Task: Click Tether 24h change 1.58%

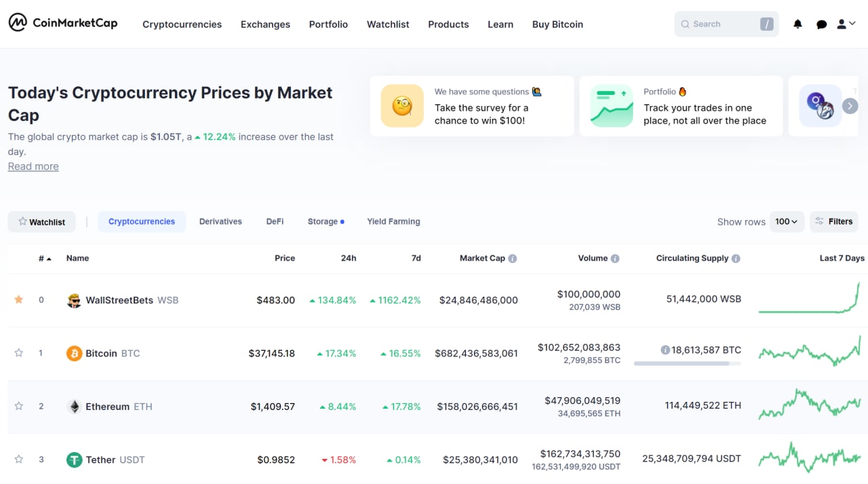Action: pyautogui.click(x=339, y=460)
